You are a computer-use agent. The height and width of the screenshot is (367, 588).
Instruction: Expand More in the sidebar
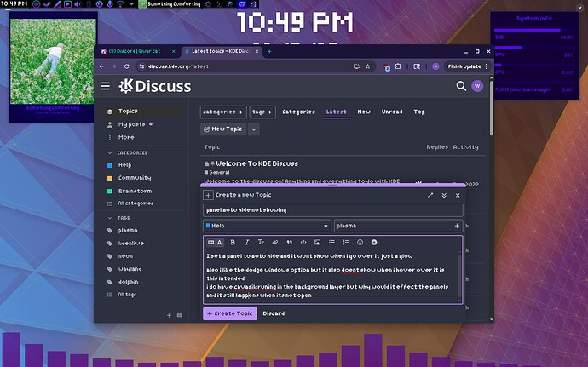coord(126,137)
